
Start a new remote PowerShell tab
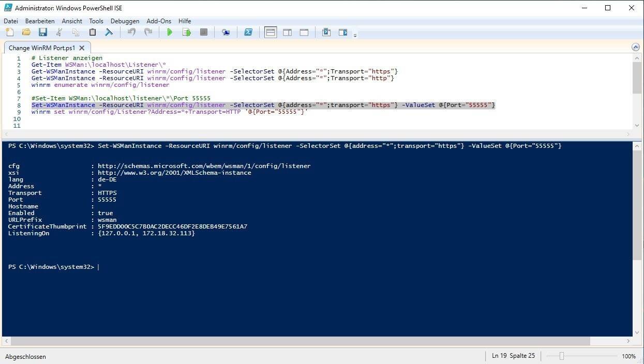(x=226, y=33)
